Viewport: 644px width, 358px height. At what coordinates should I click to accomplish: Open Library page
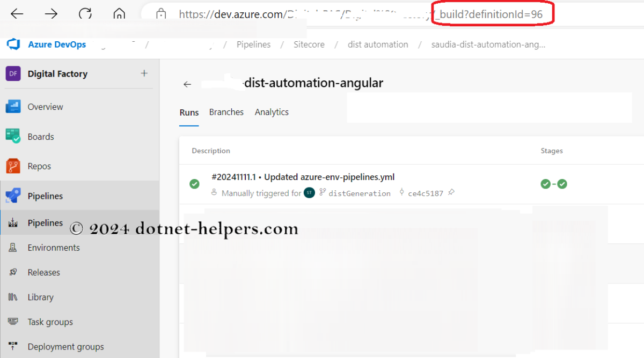pos(41,297)
